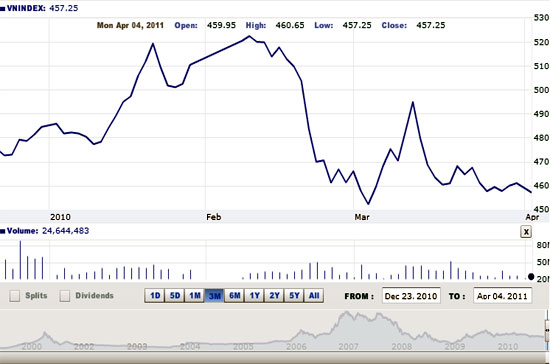Click 2004 in the overview timeline
Viewport: 550px width, 364px height.
click(x=190, y=346)
